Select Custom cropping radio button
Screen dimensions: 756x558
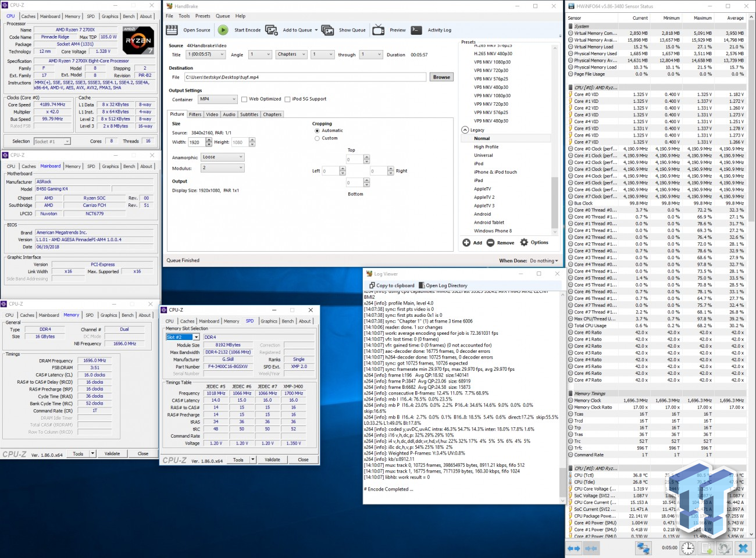click(x=317, y=138)
